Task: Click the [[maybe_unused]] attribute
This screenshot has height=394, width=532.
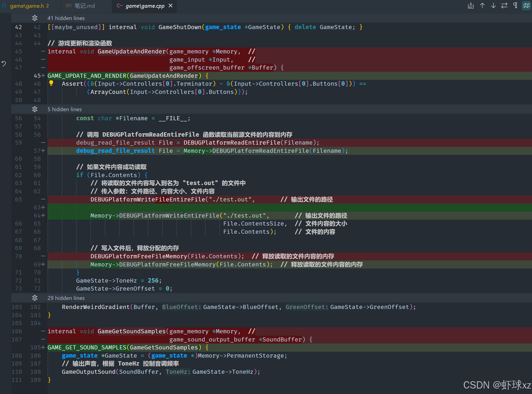Action: coord(76,27)
